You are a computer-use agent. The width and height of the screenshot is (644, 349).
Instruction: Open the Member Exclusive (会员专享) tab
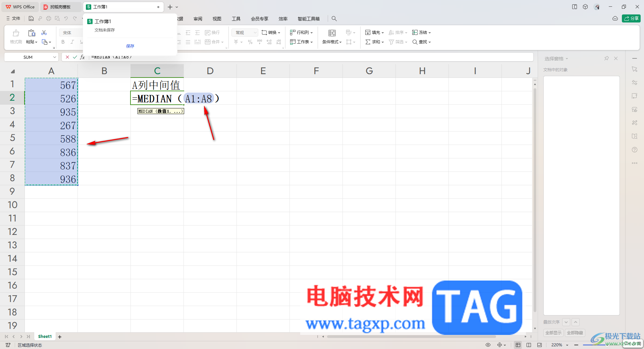[x=260, y=19]
